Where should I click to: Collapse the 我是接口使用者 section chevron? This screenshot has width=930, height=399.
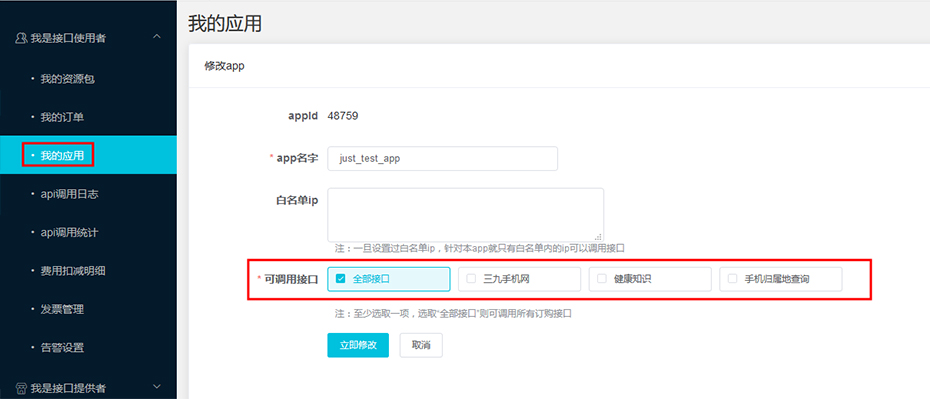point(157,37)
